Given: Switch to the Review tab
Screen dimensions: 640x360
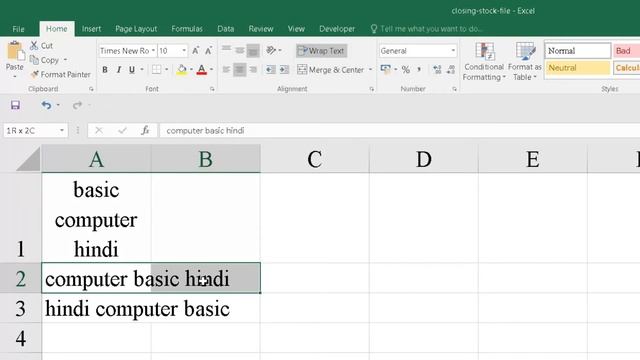Looking at the screenshot, I should click(x=261, y=29).
